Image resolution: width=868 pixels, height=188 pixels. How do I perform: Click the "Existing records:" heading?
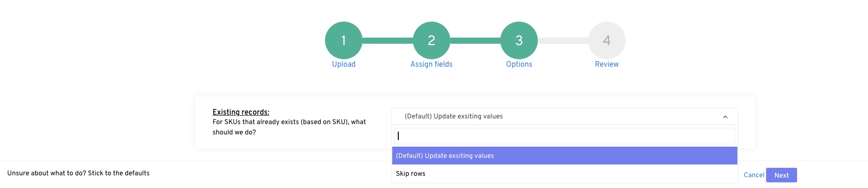[x=240, y=112]
